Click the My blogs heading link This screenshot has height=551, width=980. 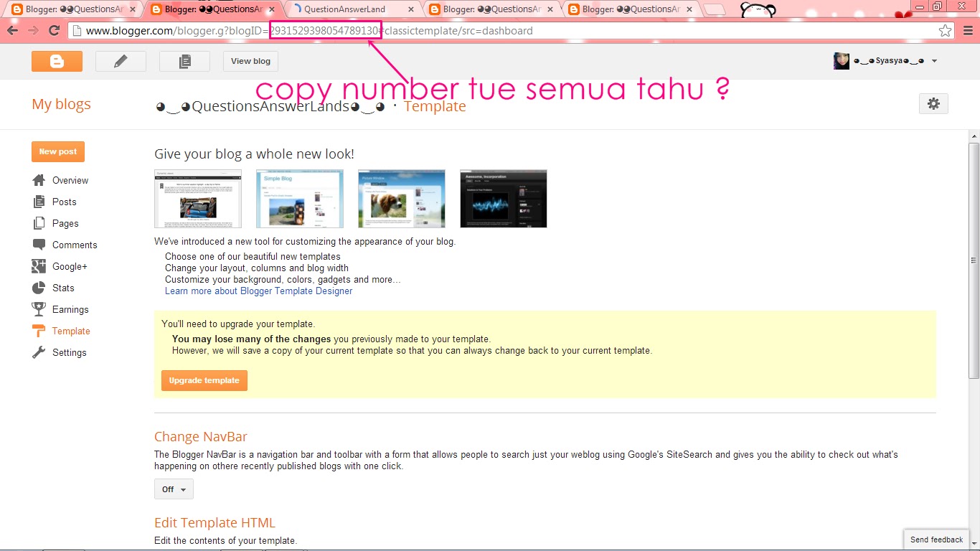coord(61,104)
